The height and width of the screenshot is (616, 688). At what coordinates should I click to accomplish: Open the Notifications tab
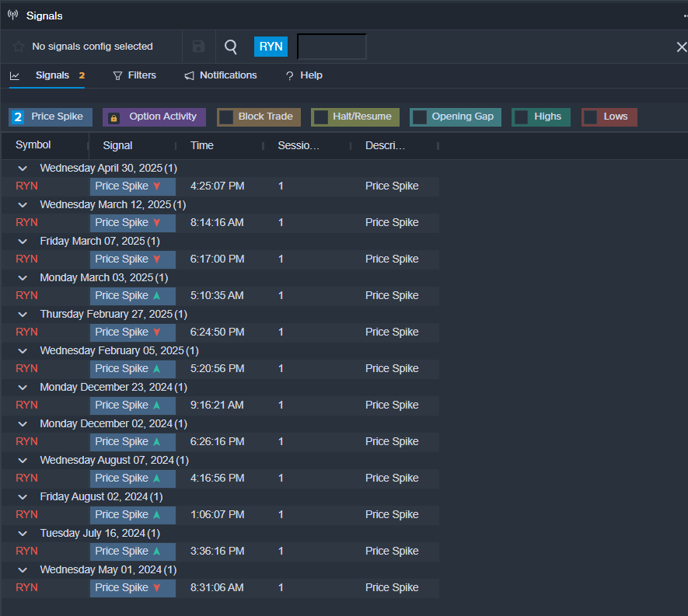pos(221,75)
